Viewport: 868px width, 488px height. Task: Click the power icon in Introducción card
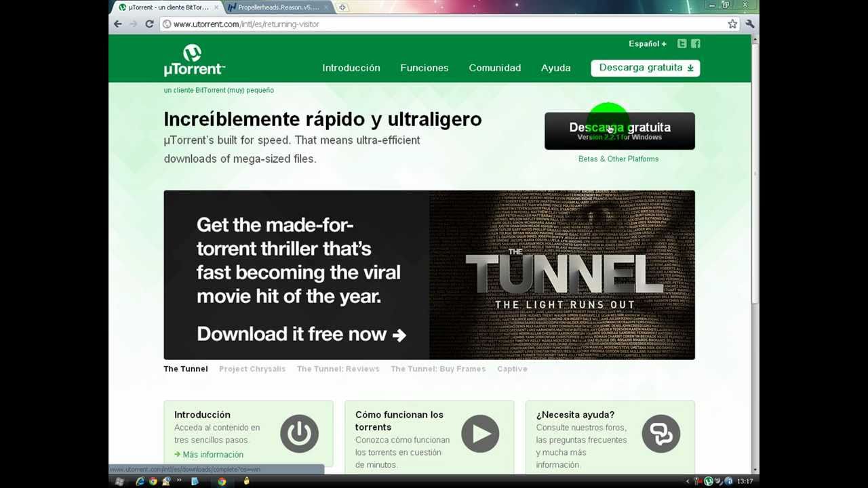click(x=299, y=434)
